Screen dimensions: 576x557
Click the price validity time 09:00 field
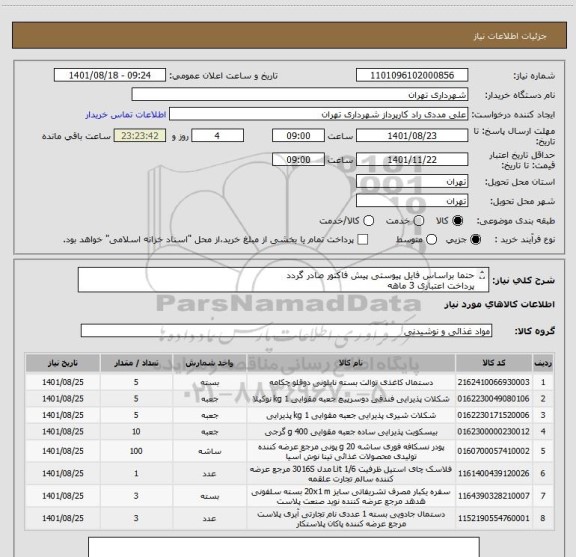298,159
